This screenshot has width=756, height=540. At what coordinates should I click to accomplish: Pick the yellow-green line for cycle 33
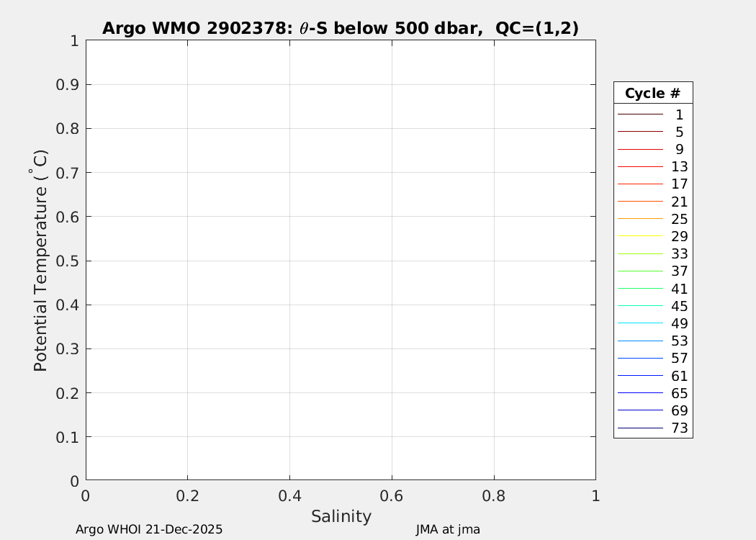click(639, 254)
